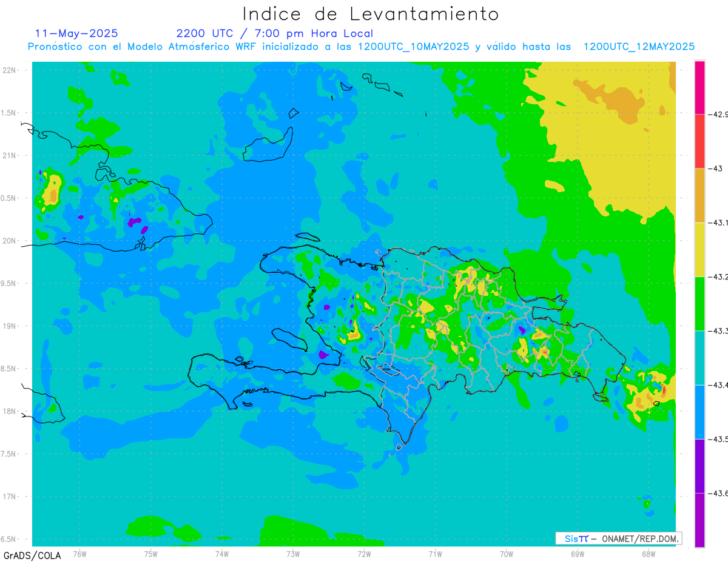Click the '18N' latitude label

point(9,411)
